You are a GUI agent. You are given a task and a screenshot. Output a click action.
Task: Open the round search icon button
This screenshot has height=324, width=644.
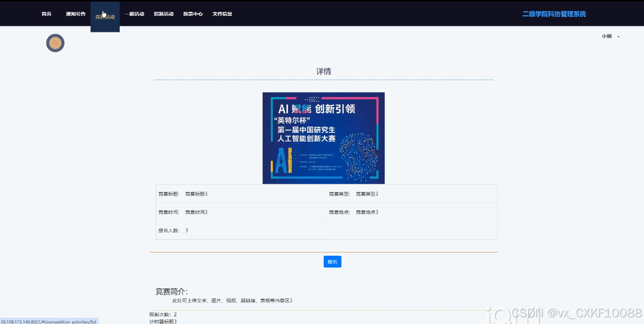[x=55, y=43]
